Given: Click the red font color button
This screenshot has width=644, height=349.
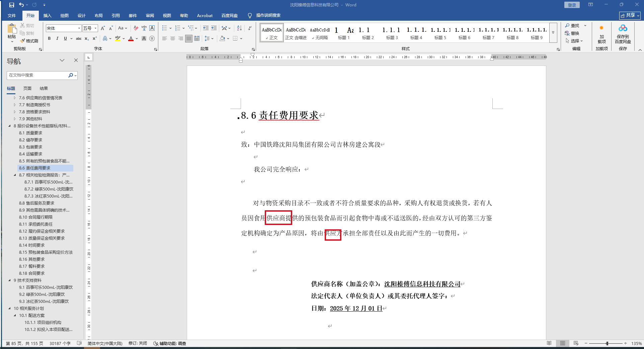Looking at the screenshot, I should click(x=131, y=39).
